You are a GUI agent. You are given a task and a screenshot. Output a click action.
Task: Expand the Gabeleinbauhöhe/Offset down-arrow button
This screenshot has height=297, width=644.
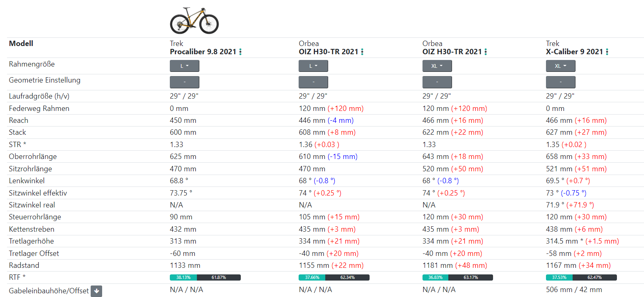[96, 291]
